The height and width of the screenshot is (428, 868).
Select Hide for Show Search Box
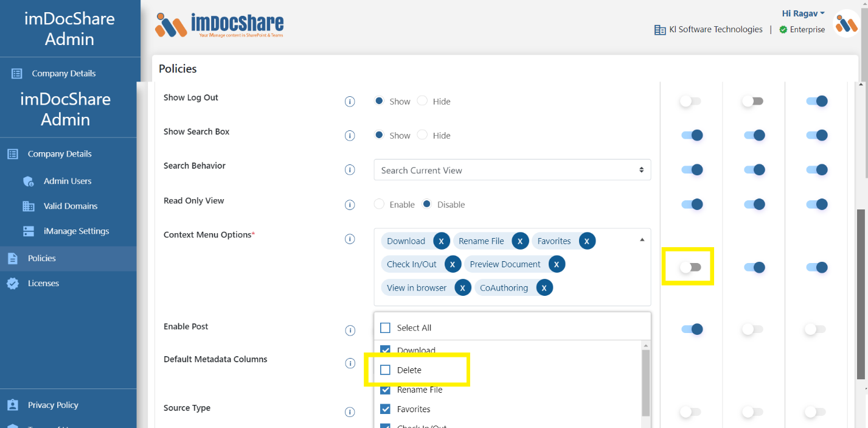[422, 135]
